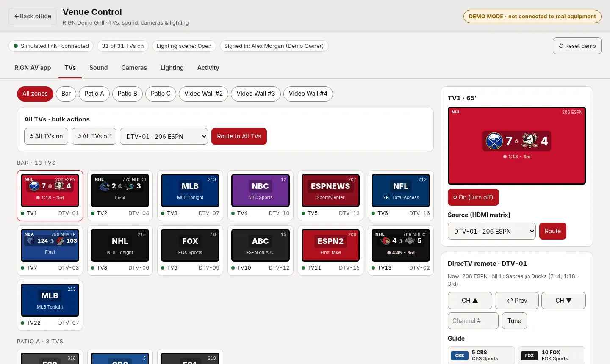Filter to Video Wall #3

point(256,94)
